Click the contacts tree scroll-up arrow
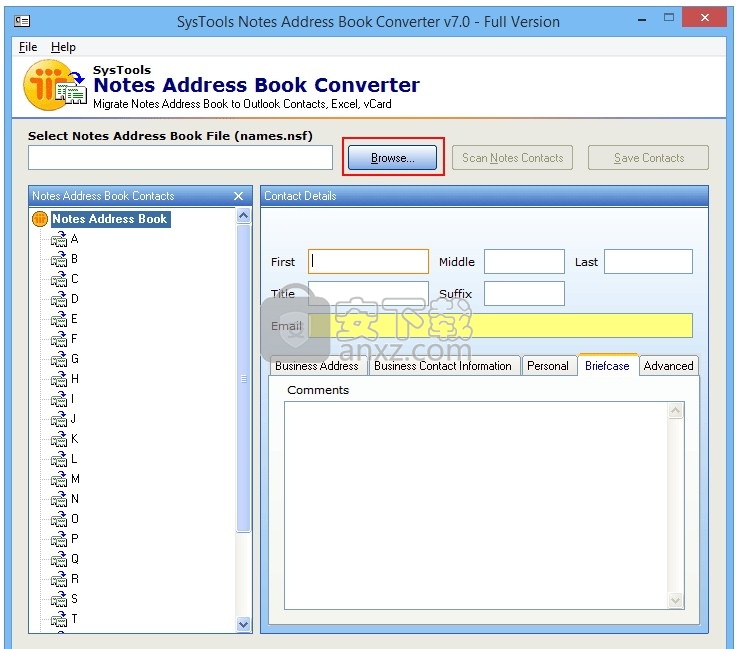 244,215
